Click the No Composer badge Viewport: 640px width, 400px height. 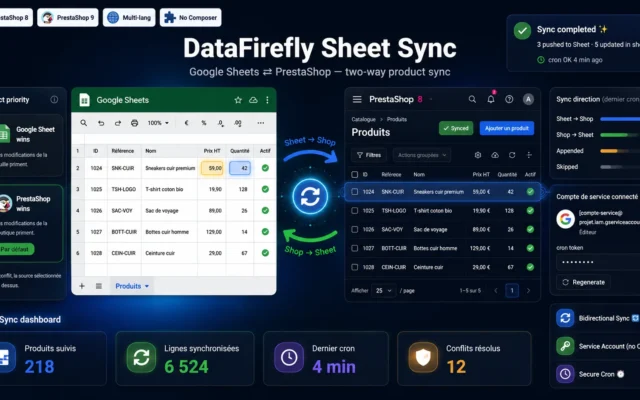point(191,18)
